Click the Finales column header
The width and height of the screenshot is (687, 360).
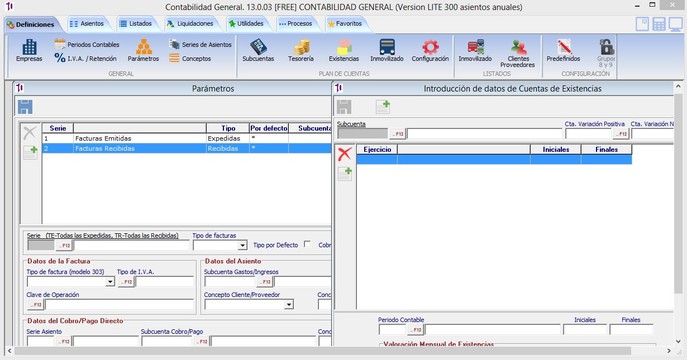click(x=606, y=149)
